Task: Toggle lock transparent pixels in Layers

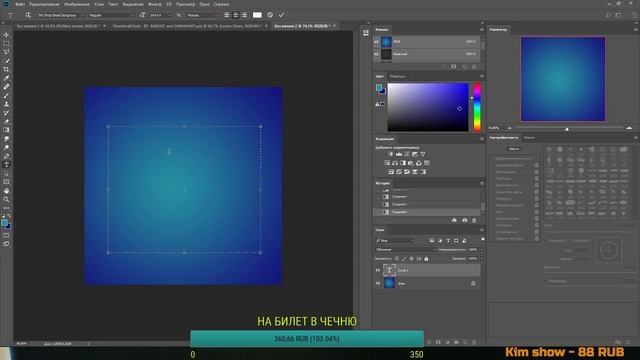Action: click(x=396, y=259)
